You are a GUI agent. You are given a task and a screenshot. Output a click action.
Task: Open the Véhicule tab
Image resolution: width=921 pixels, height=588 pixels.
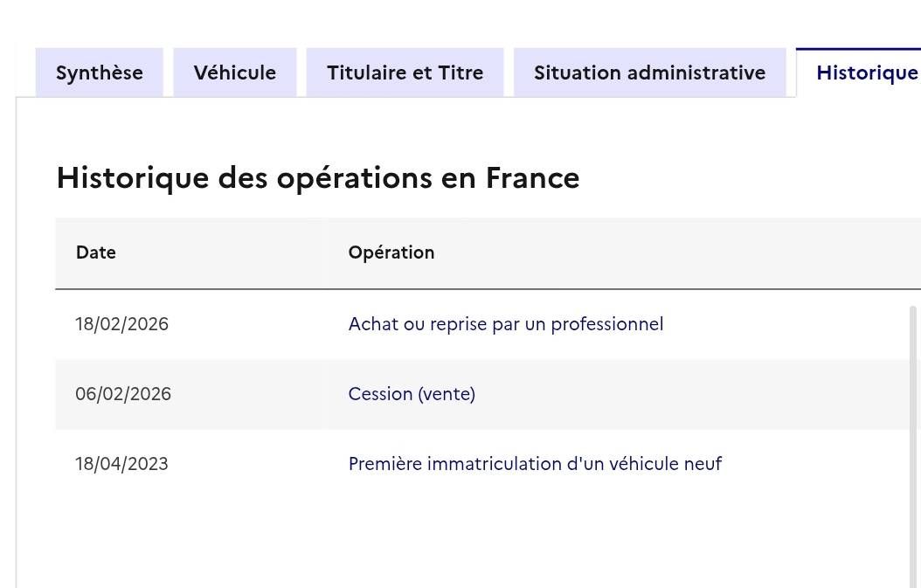coord(234,73)
